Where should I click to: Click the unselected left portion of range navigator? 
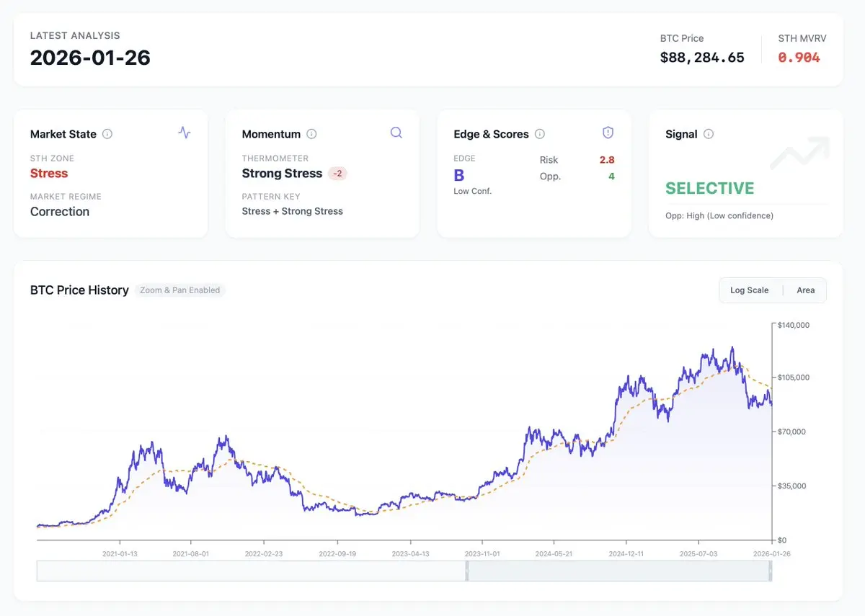coord(251,571)
